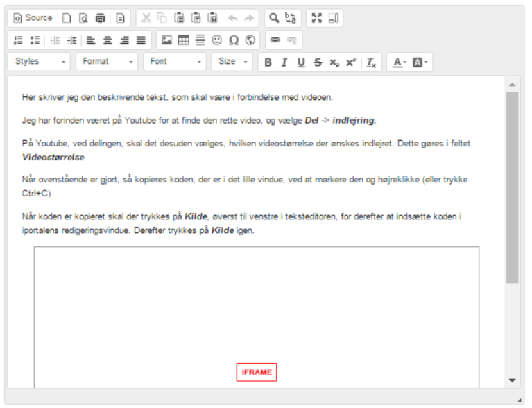This screenshot has height=408, width=532.
Task: Open the Preview icon
Action: pyautogui.click(x=83, y=17)
